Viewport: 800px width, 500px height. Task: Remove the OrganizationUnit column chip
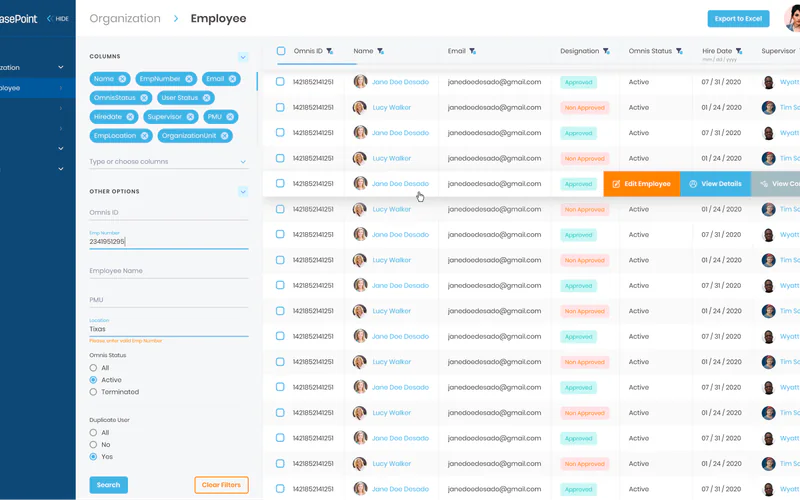pyautogui.click(x=224, y=136)
